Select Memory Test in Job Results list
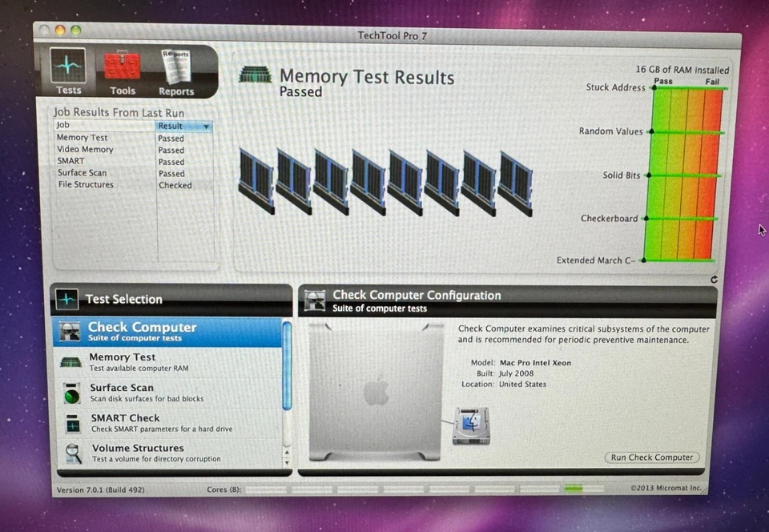 (82, 138)
